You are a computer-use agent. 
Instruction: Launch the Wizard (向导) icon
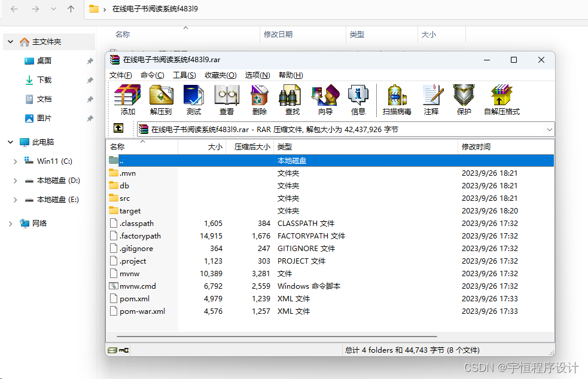click(325, 99)
